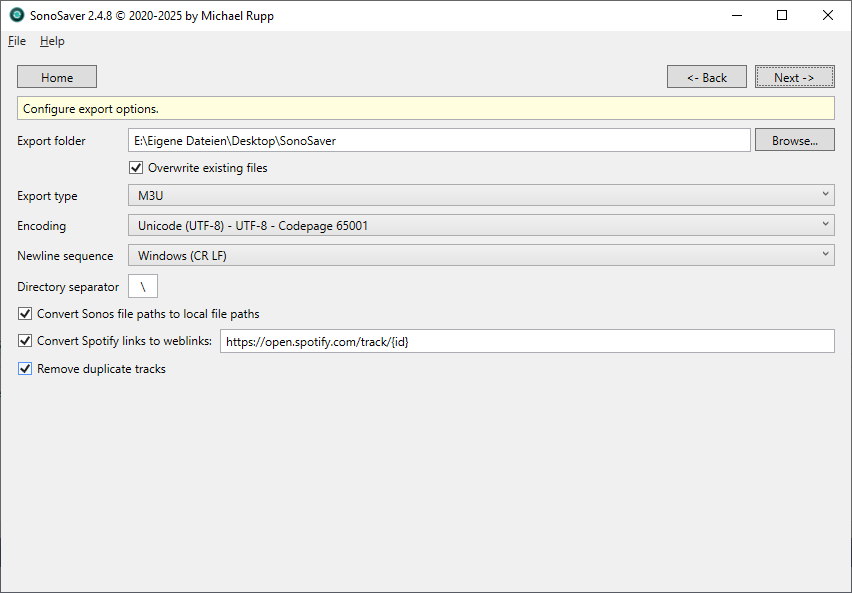Browse for an export folder

(794, 139)
